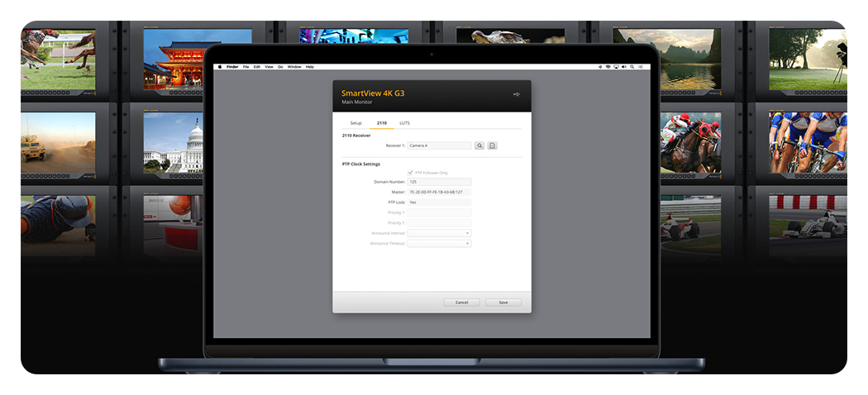Click the Domain Number field
The height and width of the screenshot is (395, 868).
click(x=440, y=182)
